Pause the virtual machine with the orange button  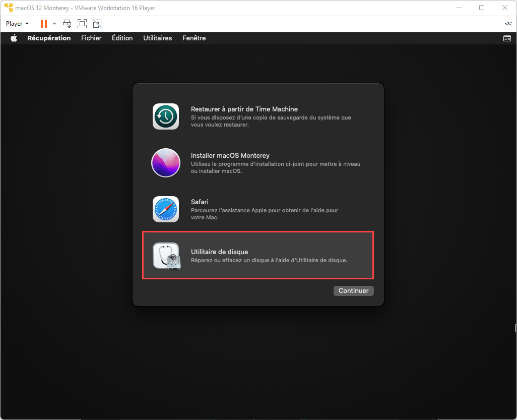click(x=44, y=24)
